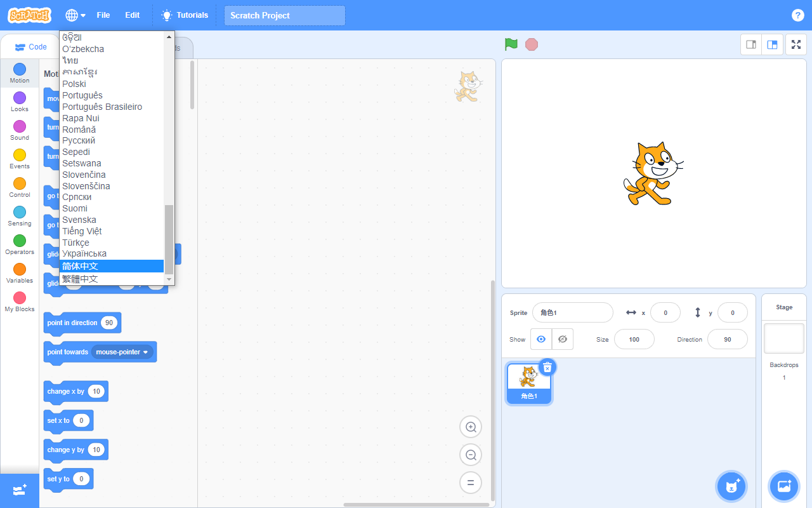This screenshot has width=812, height=508.
Task: Choose Русский from the language list
Action: (112, 140)
